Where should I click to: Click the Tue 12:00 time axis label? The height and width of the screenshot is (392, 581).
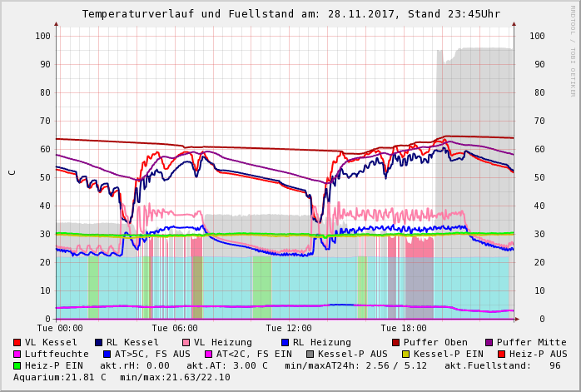[289, 329]
